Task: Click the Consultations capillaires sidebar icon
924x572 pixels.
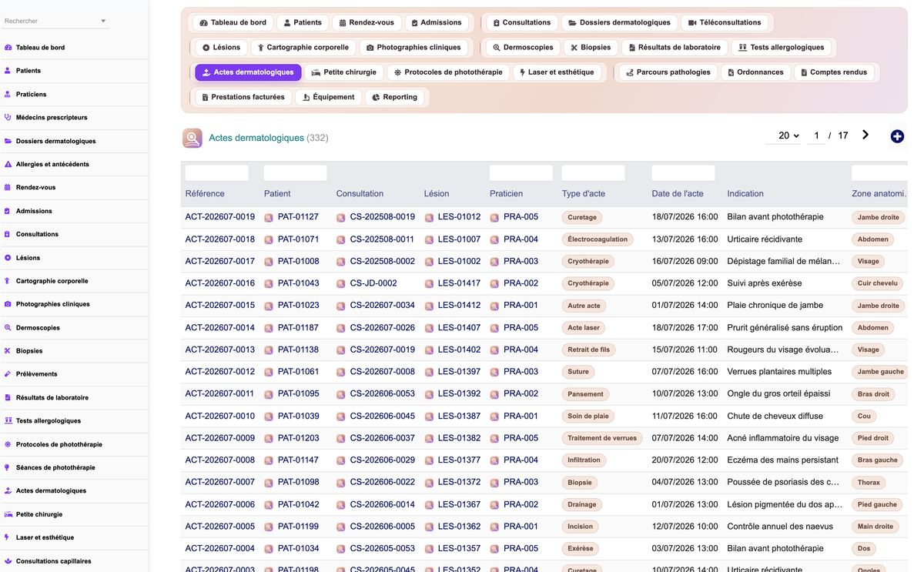Action: point(8,561)
